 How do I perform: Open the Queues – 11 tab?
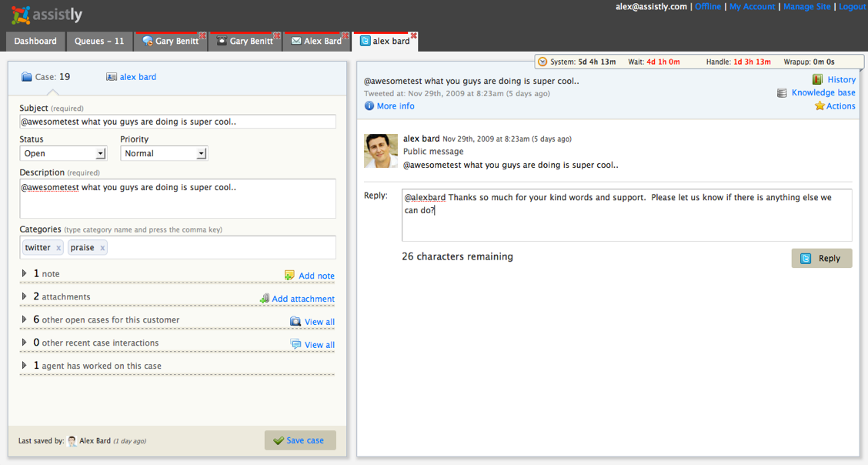pos(99,42)
